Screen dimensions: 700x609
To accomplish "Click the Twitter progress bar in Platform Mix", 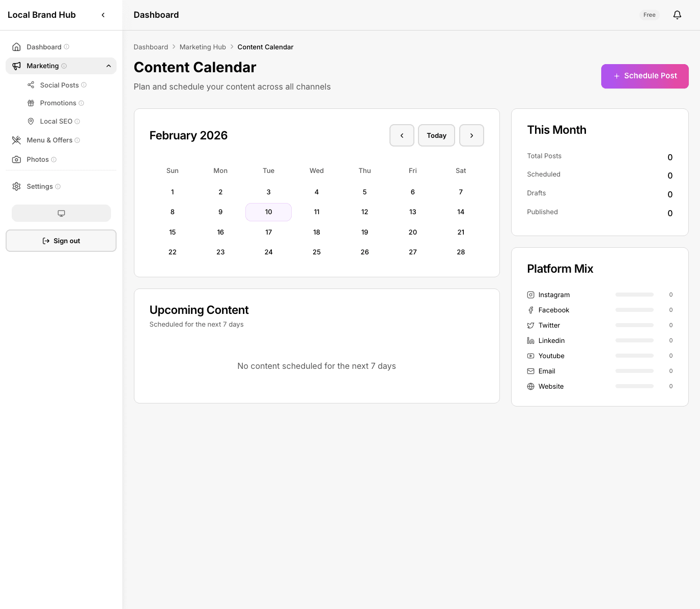I will [x=634, y=325].
